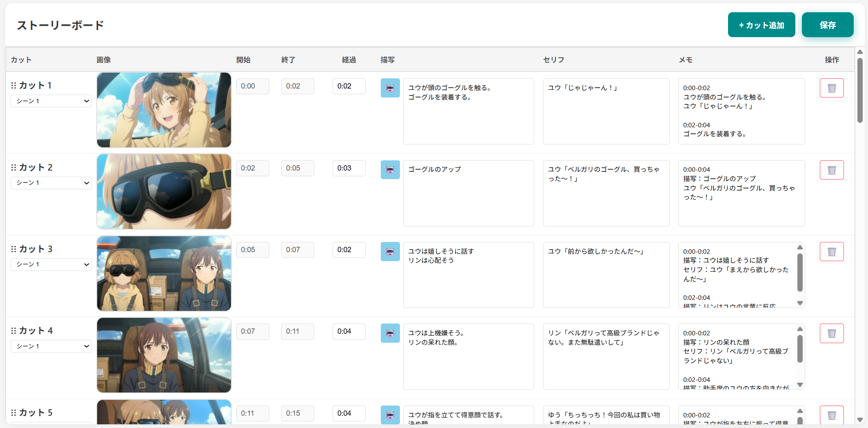Click the trash icon for Cut 4
868x428 pixels.
[831, 334]
